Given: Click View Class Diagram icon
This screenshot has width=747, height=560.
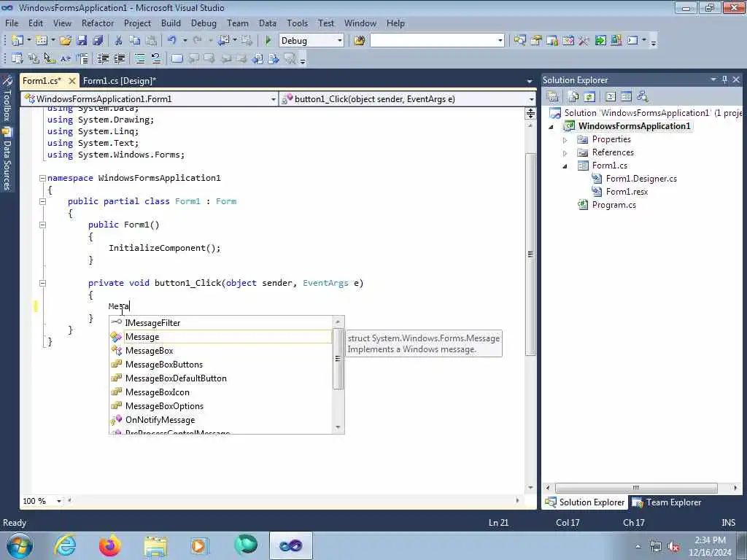Looking at the screenshot, I should pyautogui.click(x=643, y=97).
